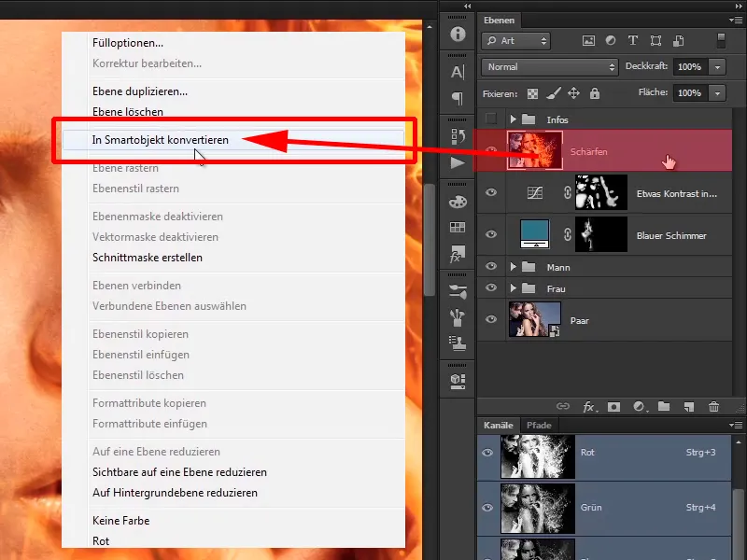The height and width of the screenshot is (560, 747).
Task: Link layers chain icon at panel bottom
Action: [563, 406]
